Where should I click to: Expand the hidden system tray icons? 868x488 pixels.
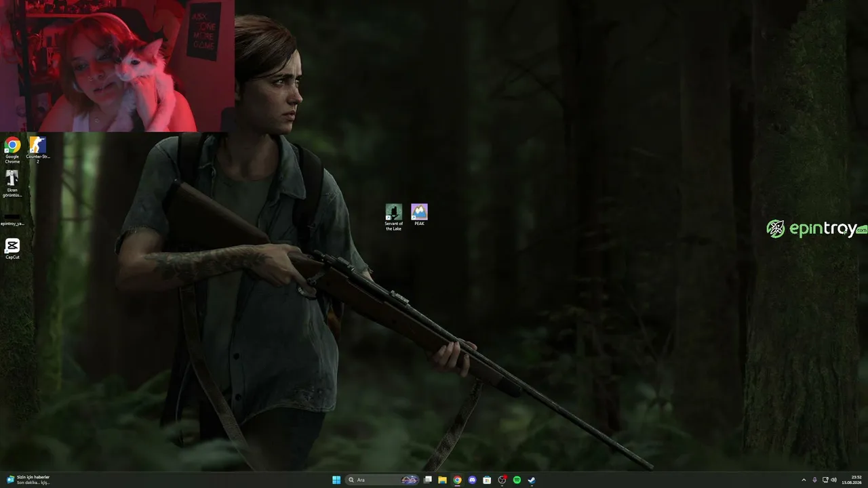[x=804, y=480]
